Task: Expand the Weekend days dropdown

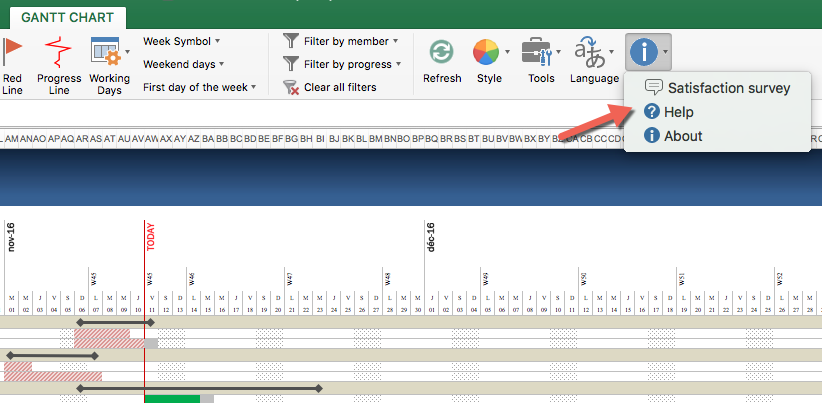Action: [x=181, y=64]
